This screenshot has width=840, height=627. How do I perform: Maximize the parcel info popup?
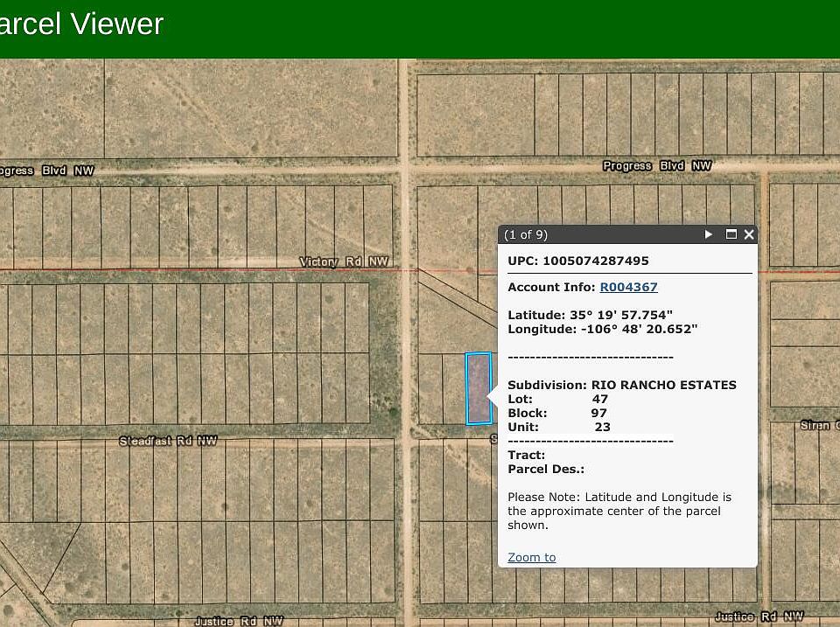pyautogui.click(x=731, y=234)
